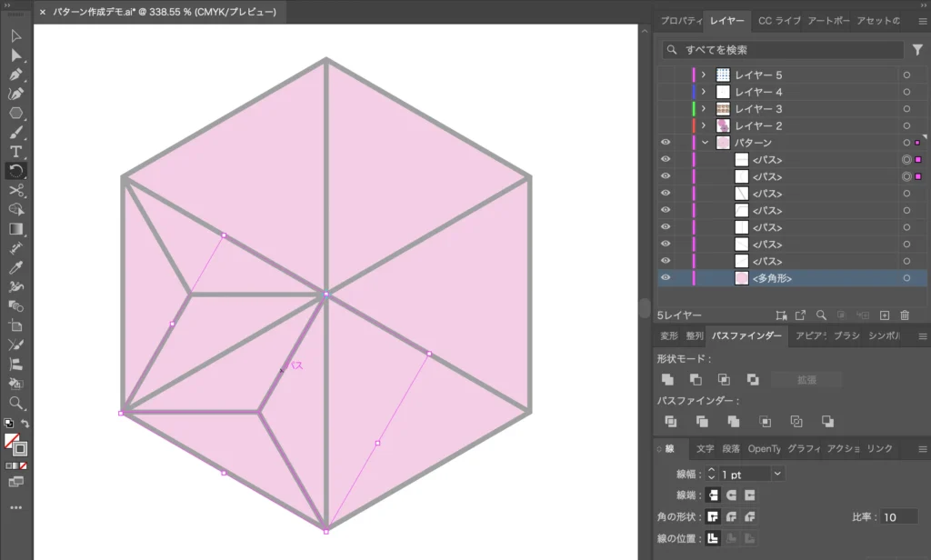931x560 pixels.
Task: Show レイヤー 5 via its visibility box
Action: 666,75
